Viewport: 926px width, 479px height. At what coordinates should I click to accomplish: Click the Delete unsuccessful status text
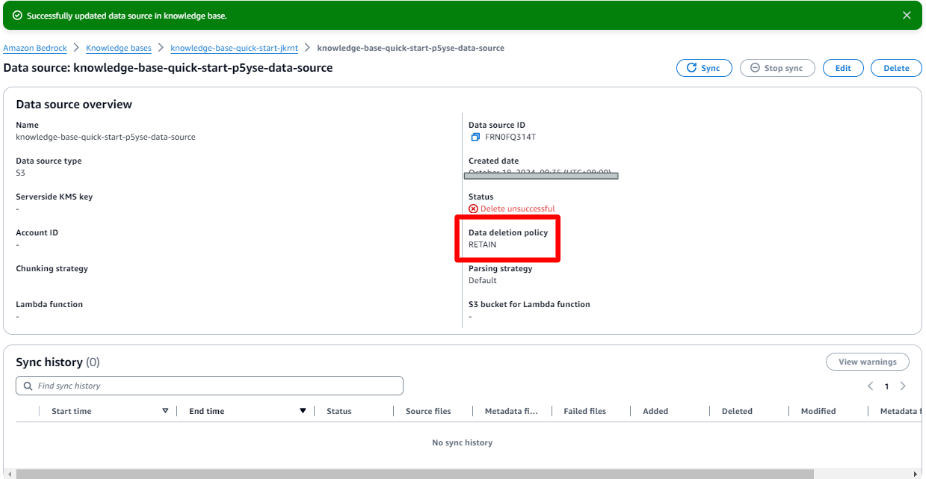(517, 208)
